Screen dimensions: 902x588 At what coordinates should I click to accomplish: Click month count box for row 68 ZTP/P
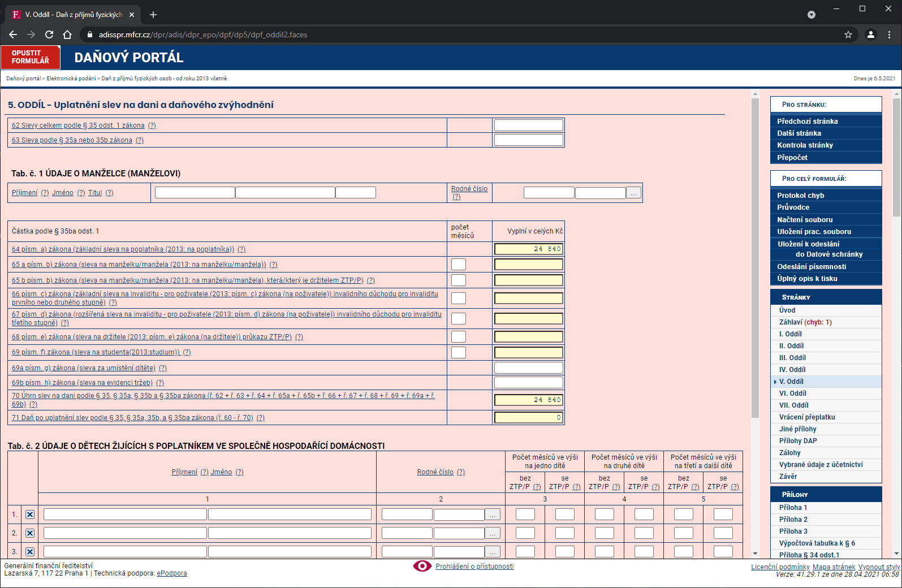(459, 337)
